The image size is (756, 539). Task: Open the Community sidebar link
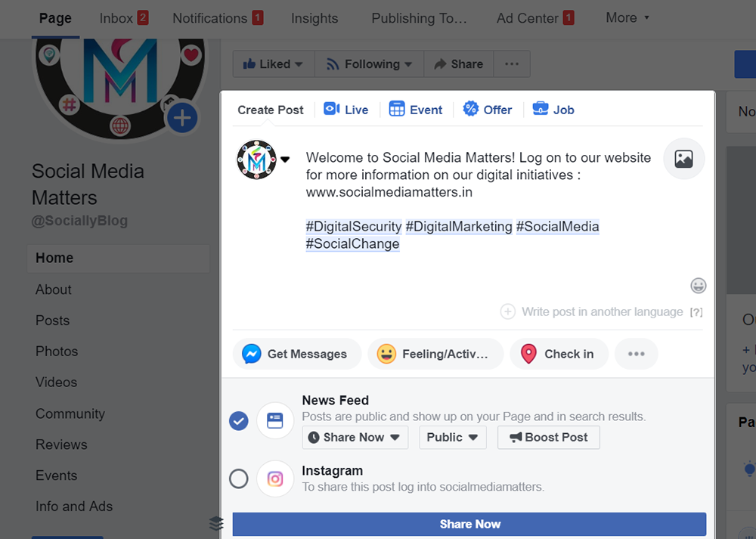coord(70,414)
